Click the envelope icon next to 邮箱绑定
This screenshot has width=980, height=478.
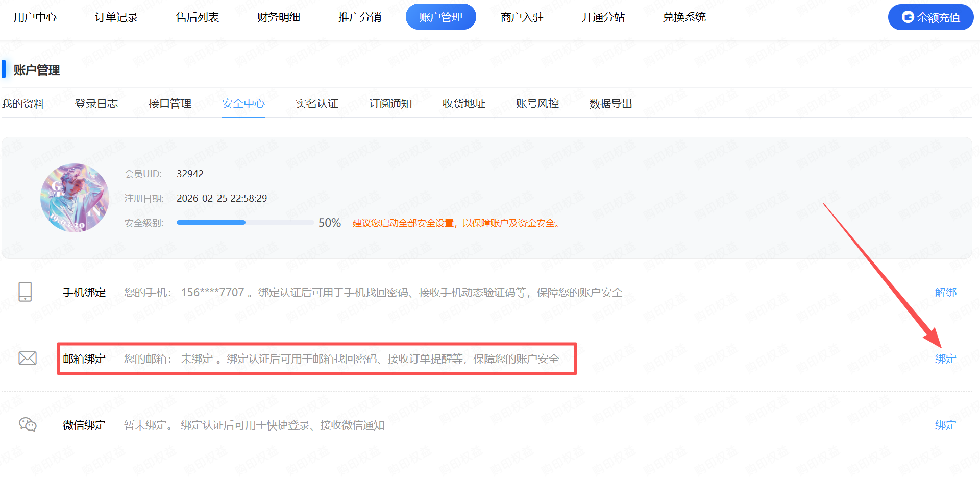(x=27, y=358)
